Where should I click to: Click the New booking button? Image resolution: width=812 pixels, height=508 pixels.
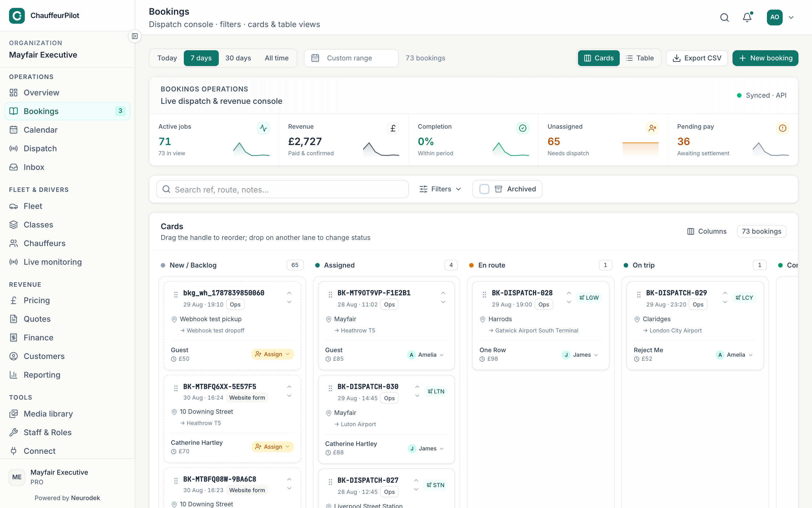click(765, 58)
